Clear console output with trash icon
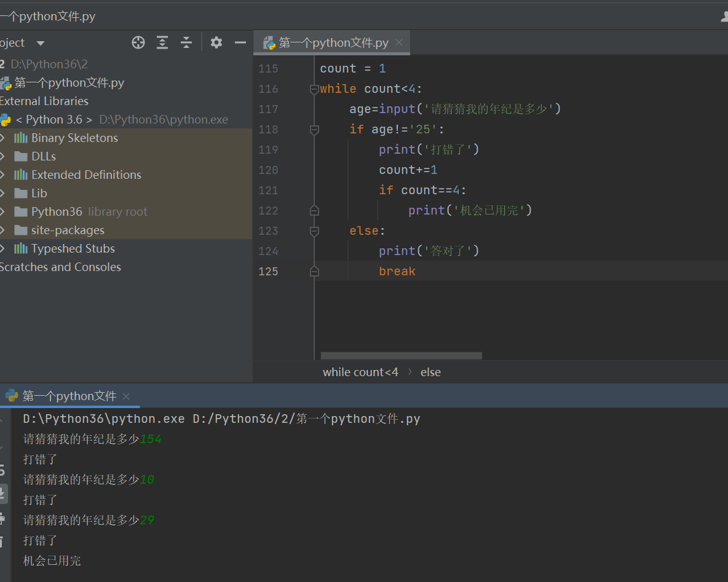The image size is (728, 582). (2, 541)
